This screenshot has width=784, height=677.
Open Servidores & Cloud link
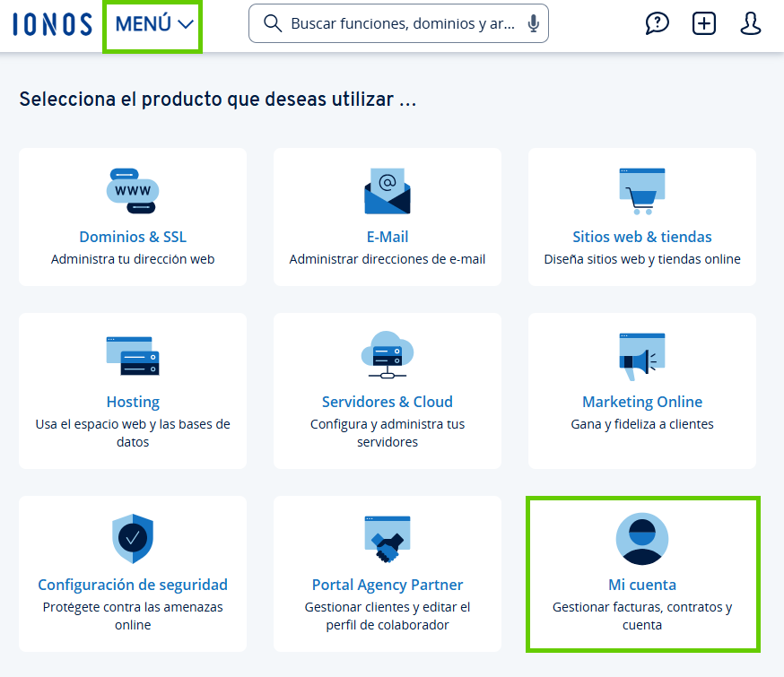click(388, 402)
